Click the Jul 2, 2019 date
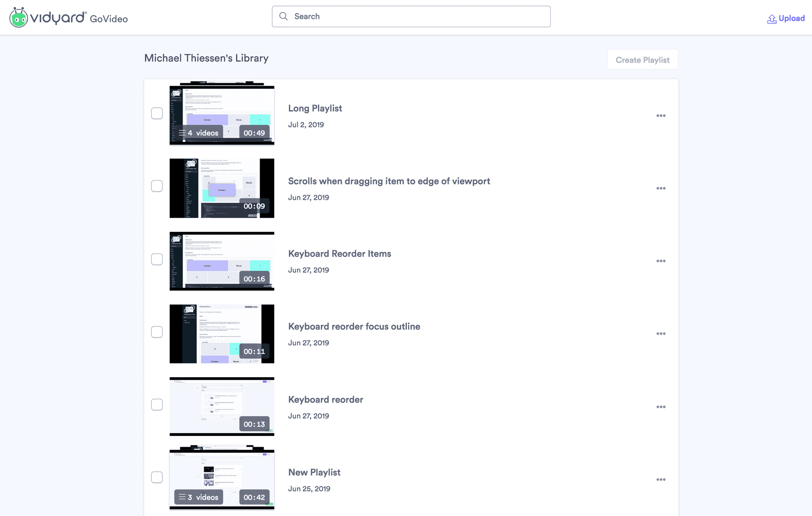The width and height of the screenshot is (812, 516). 306,125
